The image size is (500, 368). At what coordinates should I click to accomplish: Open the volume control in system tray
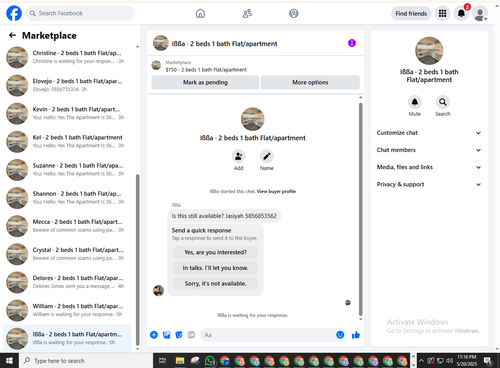pos(449,361)
